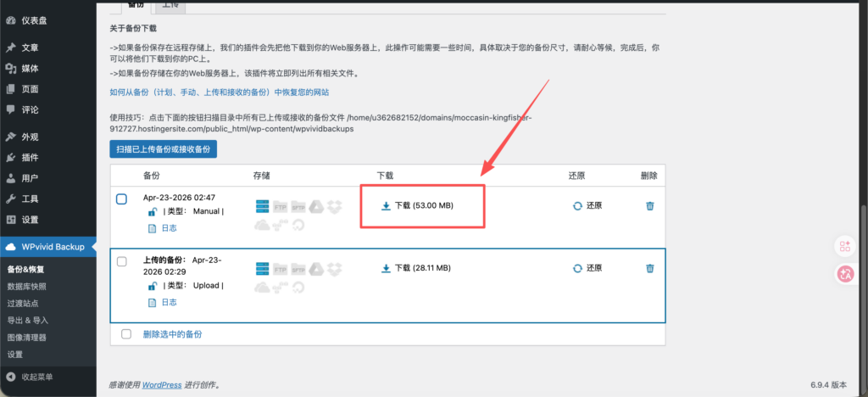Open 过渡站点 submenu
The height and width of the screenshot is (397, 868).
[x=23, y=304]
